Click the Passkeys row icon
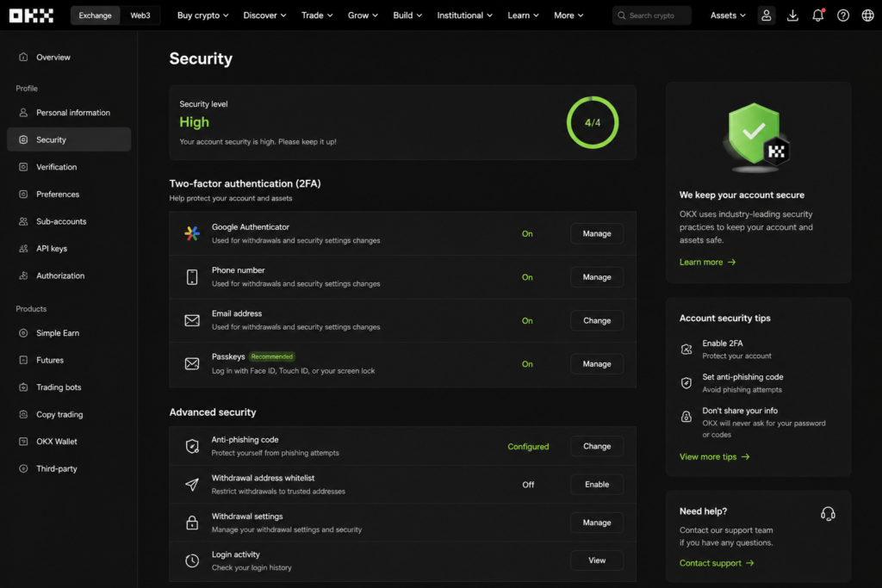This screenshot has height=588, width=882. (192, 363)
